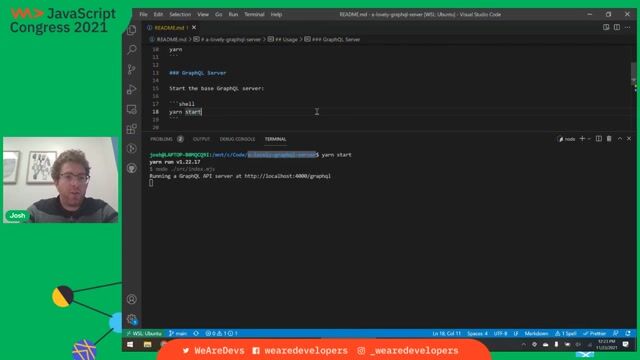The height and width of the screenshot is (360, 640).
Task: Close the README.md editor tab
Action: click(x=194, y=27)
